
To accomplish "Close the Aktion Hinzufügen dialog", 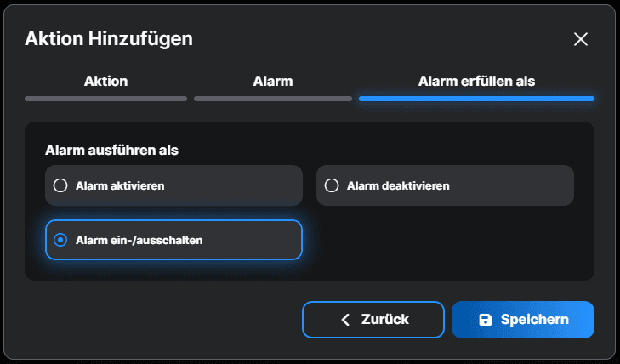I will (581, 39).
